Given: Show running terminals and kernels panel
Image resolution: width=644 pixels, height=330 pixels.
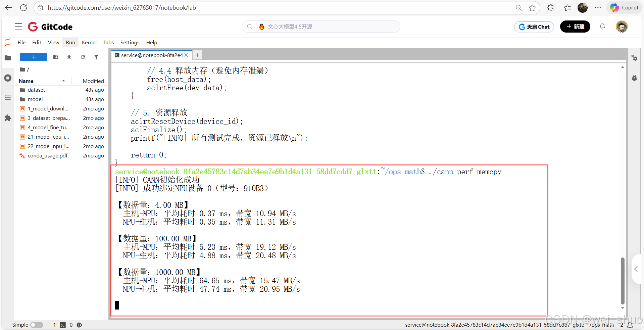Looking at the screenshot, I should [8, 78].
